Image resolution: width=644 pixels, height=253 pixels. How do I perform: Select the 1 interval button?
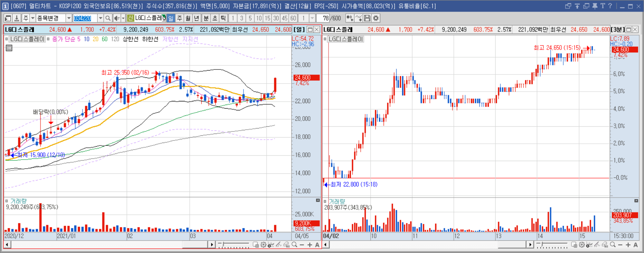point(233,18)
